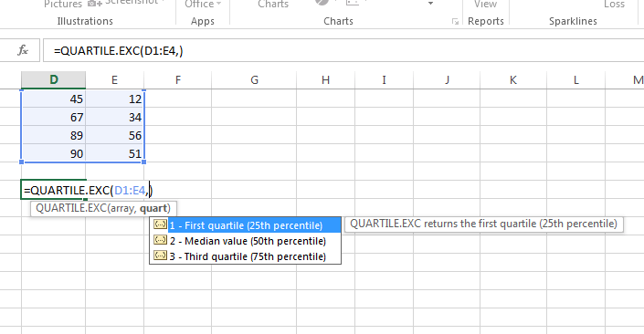644x334 pixels.
Task: Click Recommended Charts button label
Action: (x=273, y=4)
